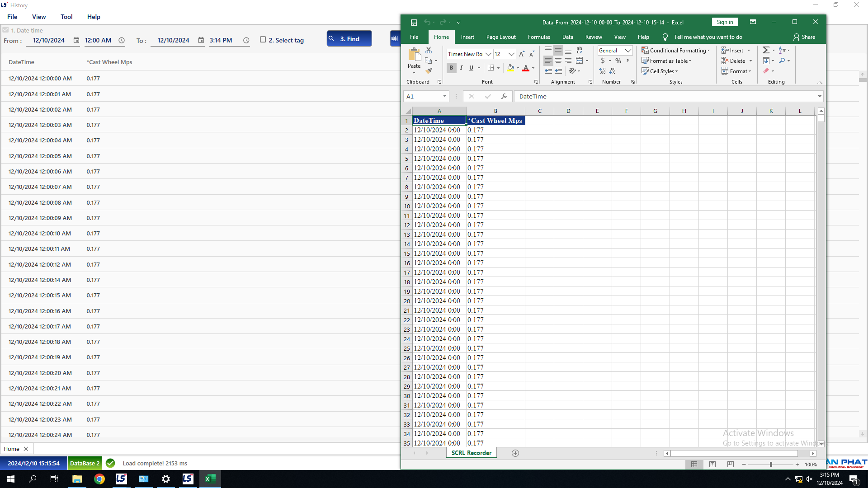Toggle bold formatting in Excel ribbon
868x488 pixels.
(451, 68)
